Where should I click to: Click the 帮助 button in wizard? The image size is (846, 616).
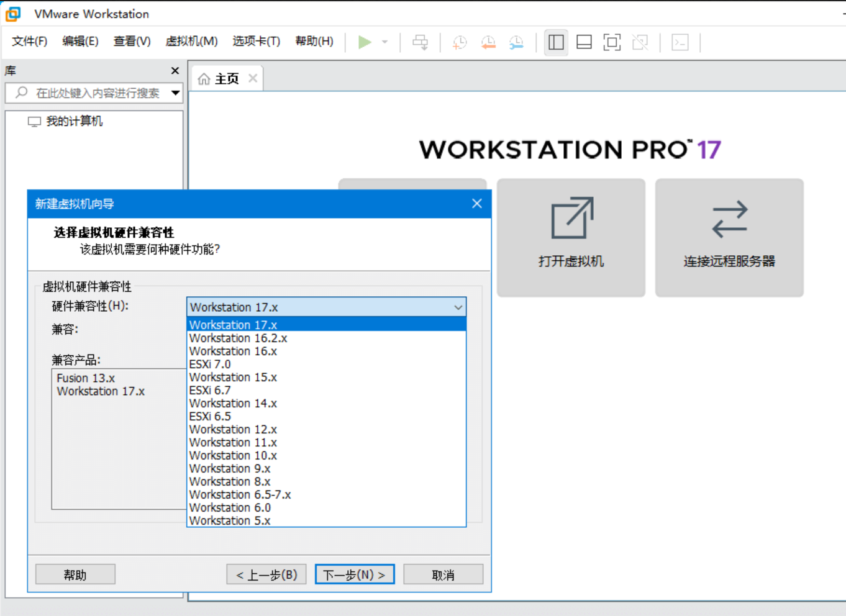(75, 574)
